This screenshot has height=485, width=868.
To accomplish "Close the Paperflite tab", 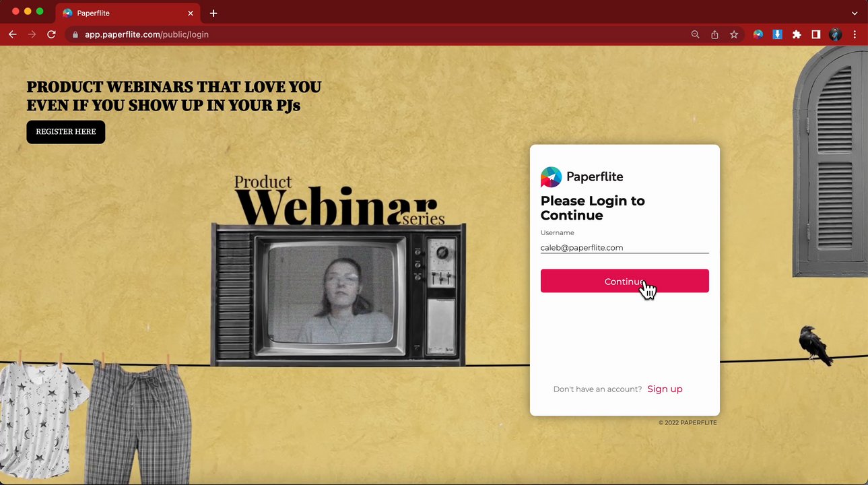I will coord(191,13).
